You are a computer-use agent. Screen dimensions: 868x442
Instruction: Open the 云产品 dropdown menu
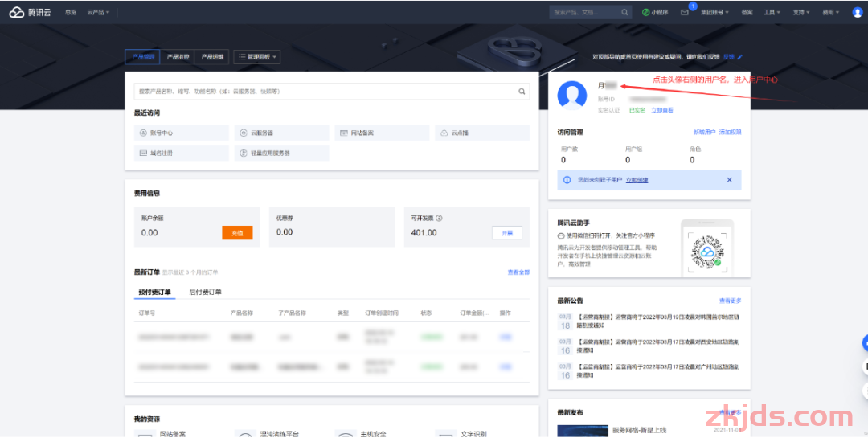98,12
